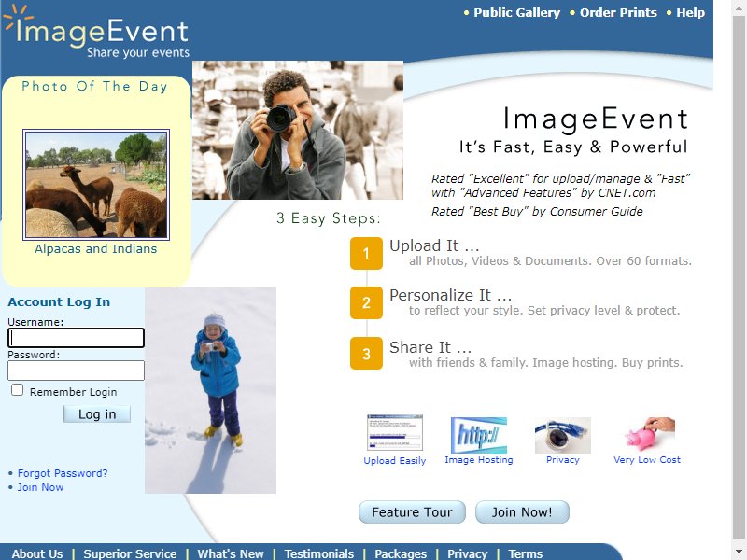Click the Personalize It ... step heading
This screenshot has height=560, width=747.
[451, 295]
